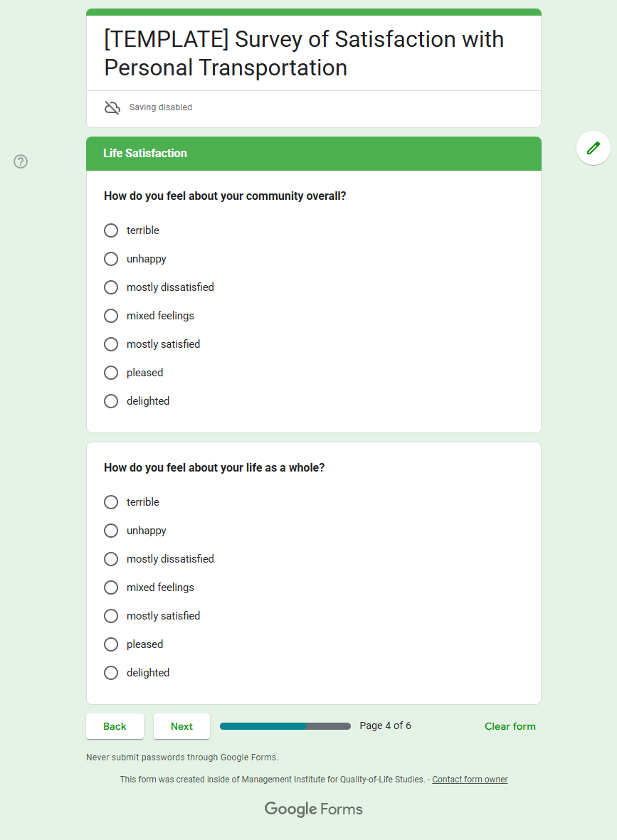Choose 'pleased' for community overall
Image resolution: width=617 pixels, height=840 pixels.
click(x=111, y=373)
